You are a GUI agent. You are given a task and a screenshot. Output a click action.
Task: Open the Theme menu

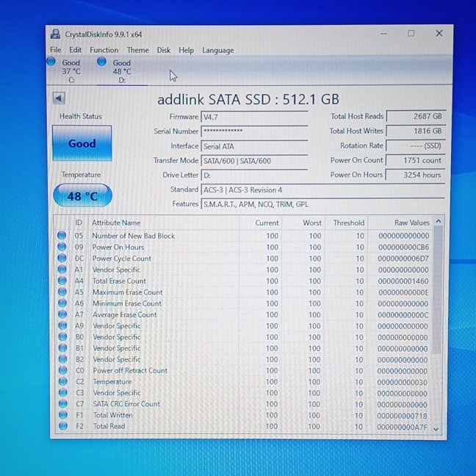[138, 50]
